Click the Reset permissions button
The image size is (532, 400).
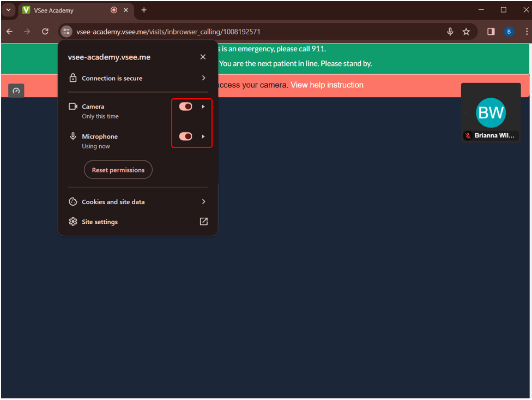pyautogui.click(x=118, y=170)
